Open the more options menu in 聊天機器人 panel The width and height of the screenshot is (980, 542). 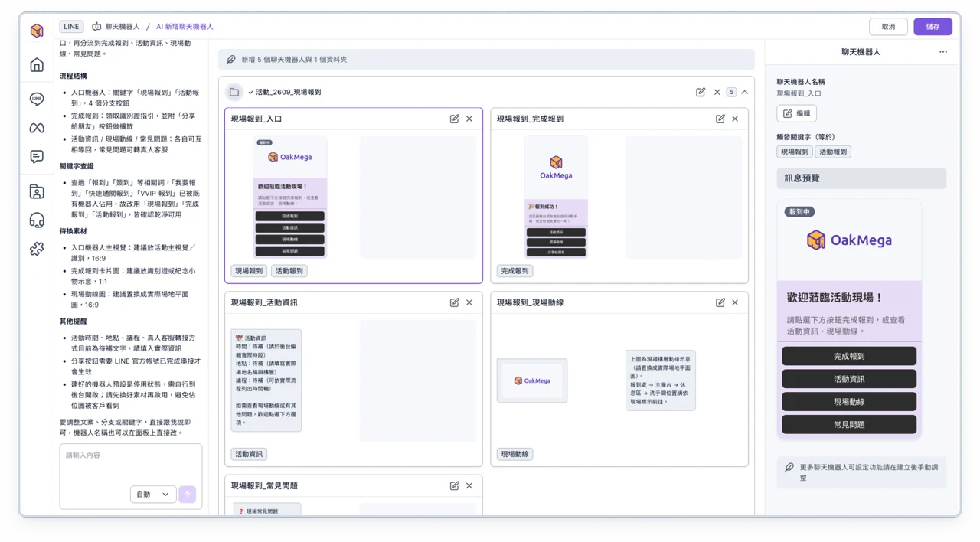(x=943, y=52)
